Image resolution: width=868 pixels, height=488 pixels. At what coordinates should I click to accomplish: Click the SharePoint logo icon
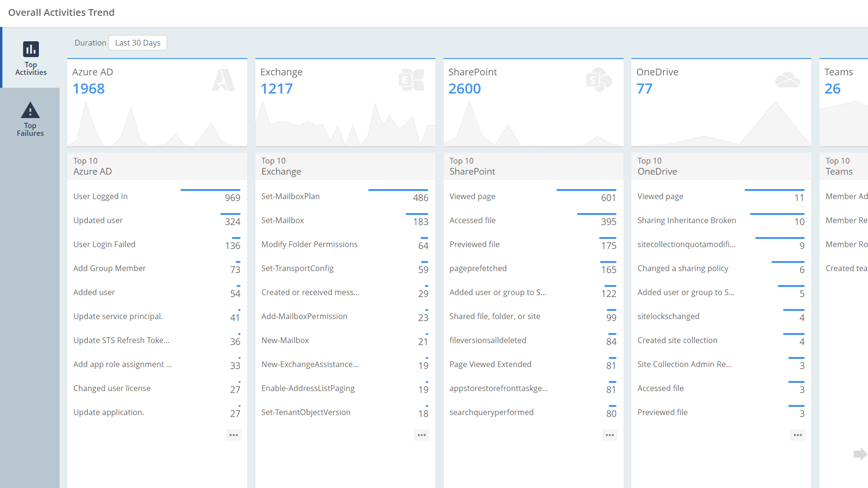click(599, 80)
